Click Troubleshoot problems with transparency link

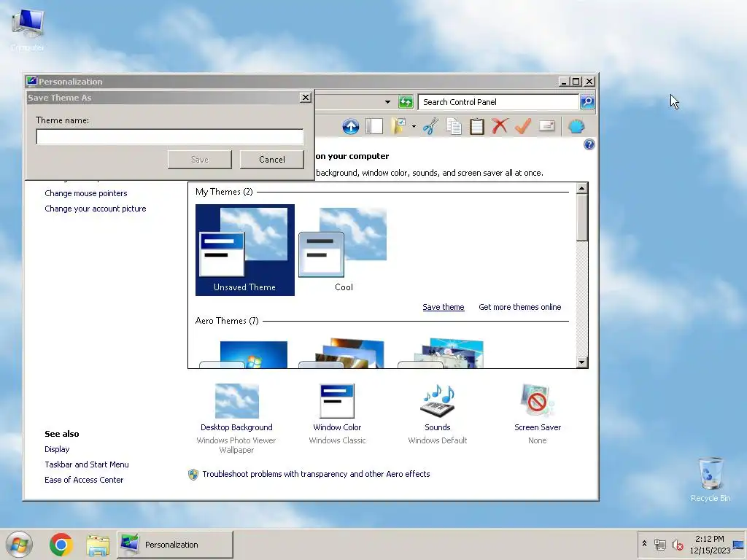pyautogui.click(x=316, y=474)
